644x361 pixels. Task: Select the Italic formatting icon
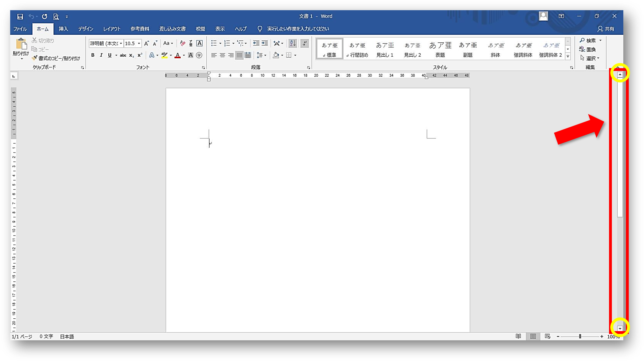click(100, 55)
